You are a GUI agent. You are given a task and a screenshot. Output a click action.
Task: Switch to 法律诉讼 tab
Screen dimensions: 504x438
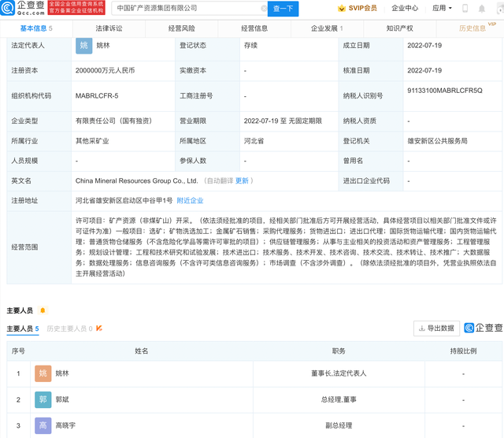109,28
